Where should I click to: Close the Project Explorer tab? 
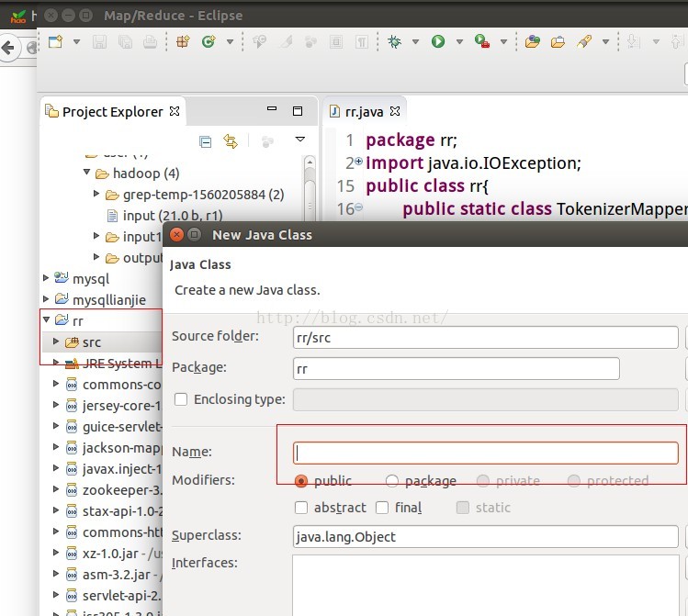click(x=175, y=111)
